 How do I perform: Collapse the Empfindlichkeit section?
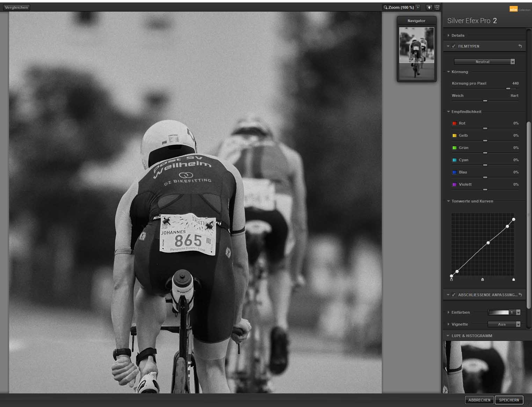click(x=449, y=112)
